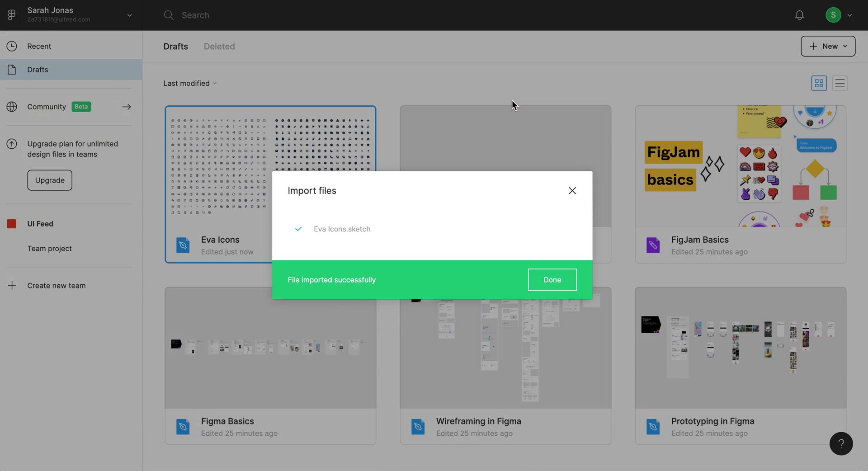Click the Figma Basics file icon
Viewport: 868px width, 471px height.
183,426
